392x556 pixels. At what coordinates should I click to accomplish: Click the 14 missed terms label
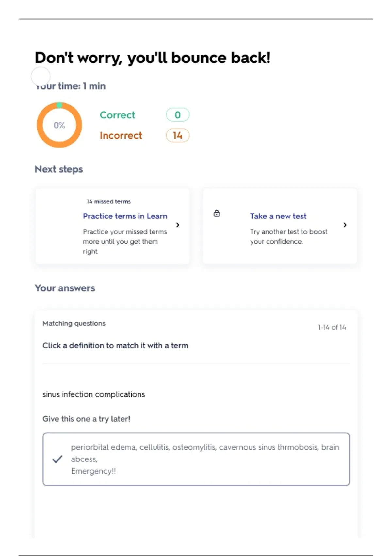(108, 201)
